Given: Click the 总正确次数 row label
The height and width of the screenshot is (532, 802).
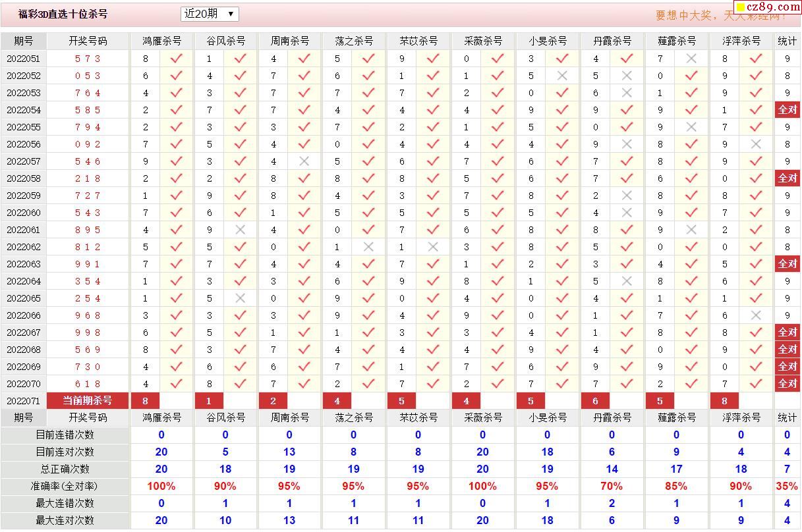Looking at the screenshot, I should pyautogui.click(x=65, y=469).
